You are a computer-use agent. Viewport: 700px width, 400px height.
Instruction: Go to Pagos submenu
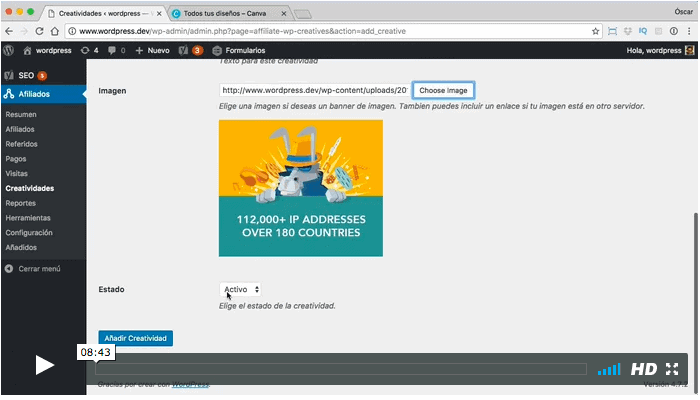click(x=16, y=159)
